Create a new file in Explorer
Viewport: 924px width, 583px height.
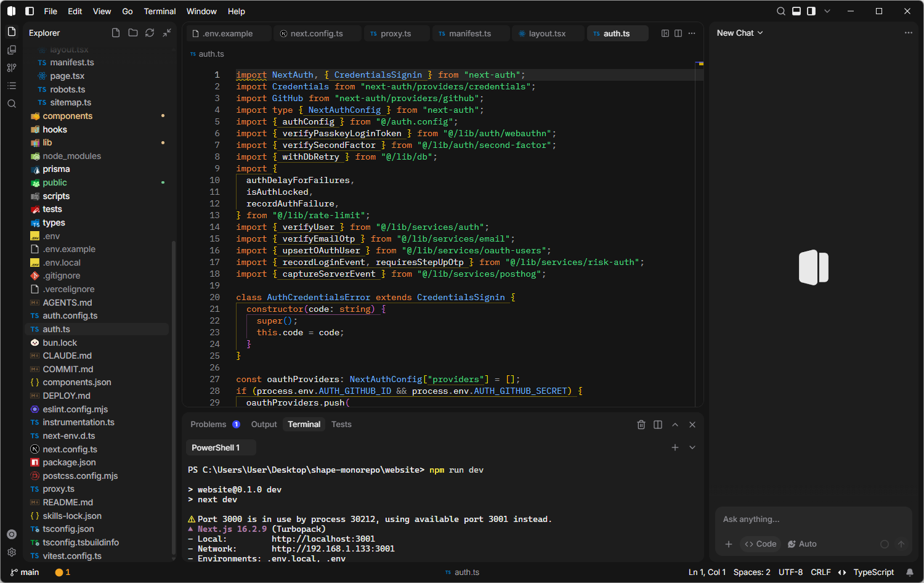(116, 33)
